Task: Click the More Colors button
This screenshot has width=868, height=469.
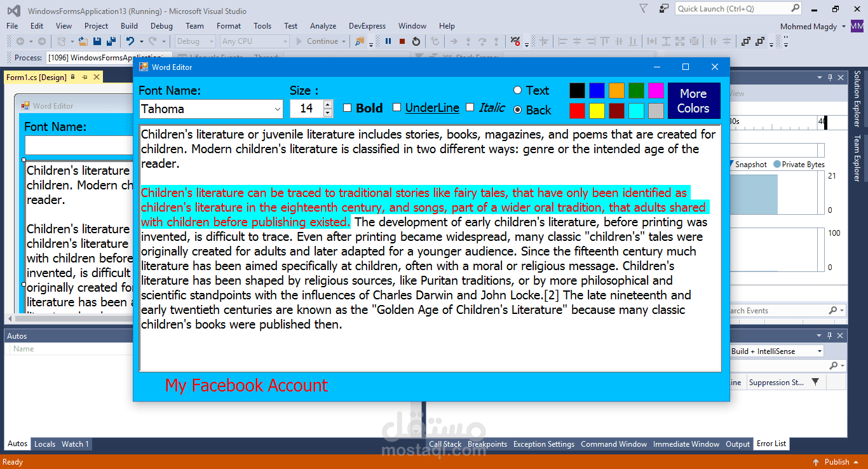Action: [x=693, y=100]
